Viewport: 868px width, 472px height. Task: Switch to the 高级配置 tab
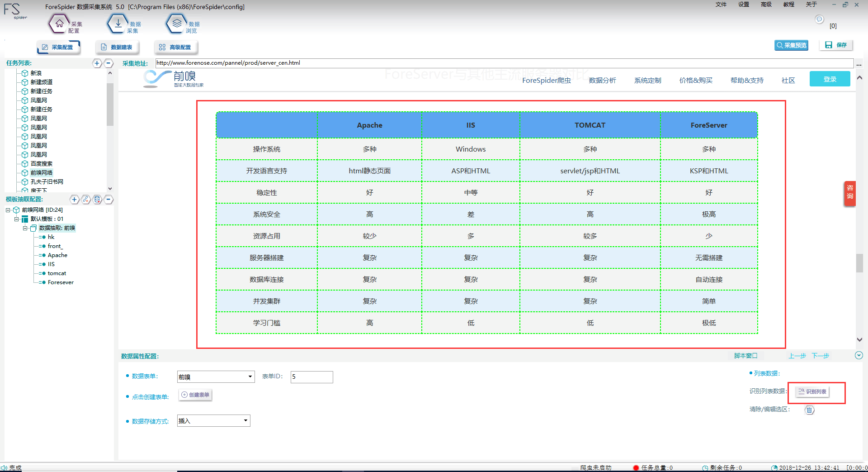tap(176, 47)
